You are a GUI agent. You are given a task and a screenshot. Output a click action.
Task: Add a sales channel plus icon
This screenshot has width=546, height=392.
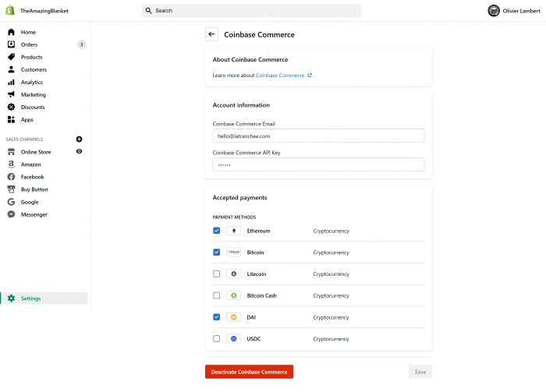[79, 139]
